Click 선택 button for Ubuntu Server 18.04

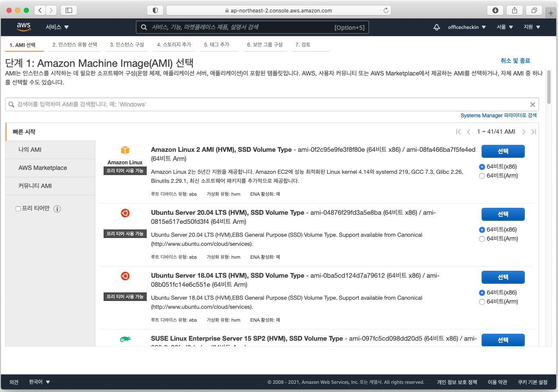(503, 277)
